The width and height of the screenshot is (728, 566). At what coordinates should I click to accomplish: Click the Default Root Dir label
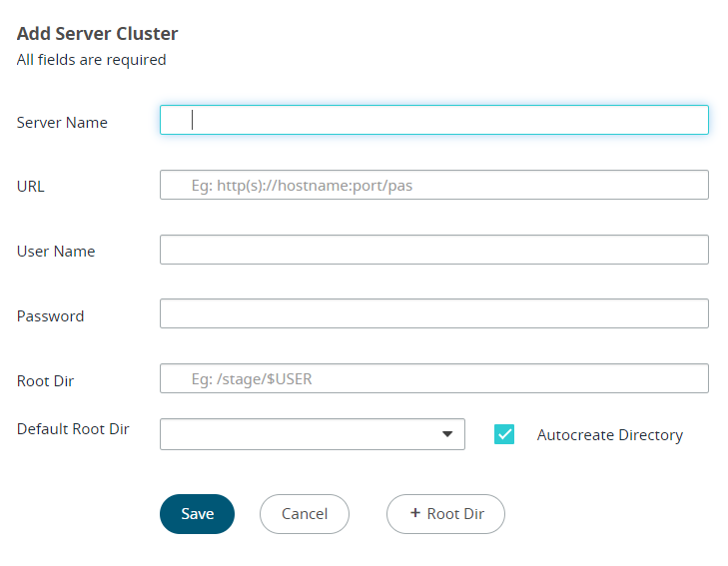pyautogui.click(x=73, y=429)
